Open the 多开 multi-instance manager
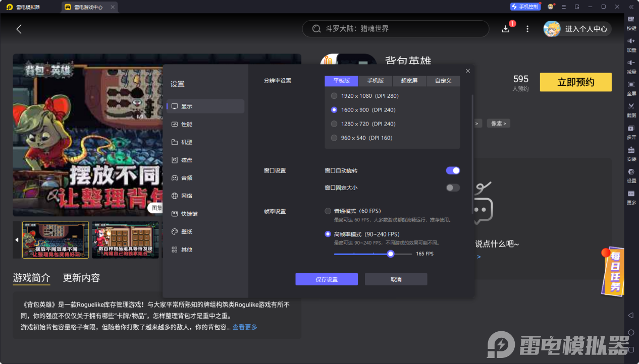The width and height of the screenshot is (639, 364). coord(631,132)
